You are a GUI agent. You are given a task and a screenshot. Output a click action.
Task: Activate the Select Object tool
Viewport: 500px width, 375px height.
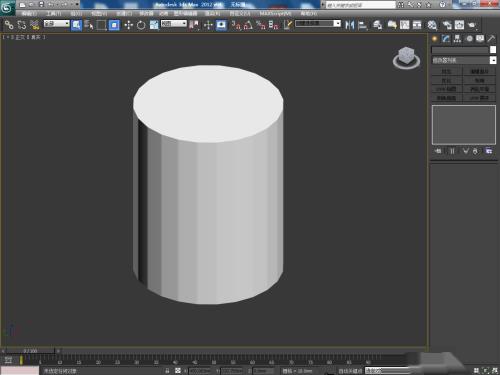tap(76, 25)
